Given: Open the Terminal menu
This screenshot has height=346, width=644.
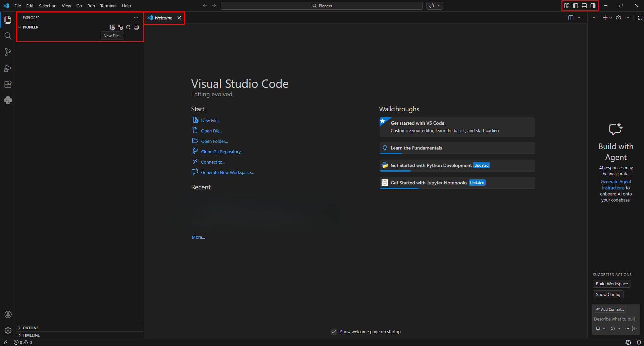Looking at the screenshot, I should (x=108, y=6).
